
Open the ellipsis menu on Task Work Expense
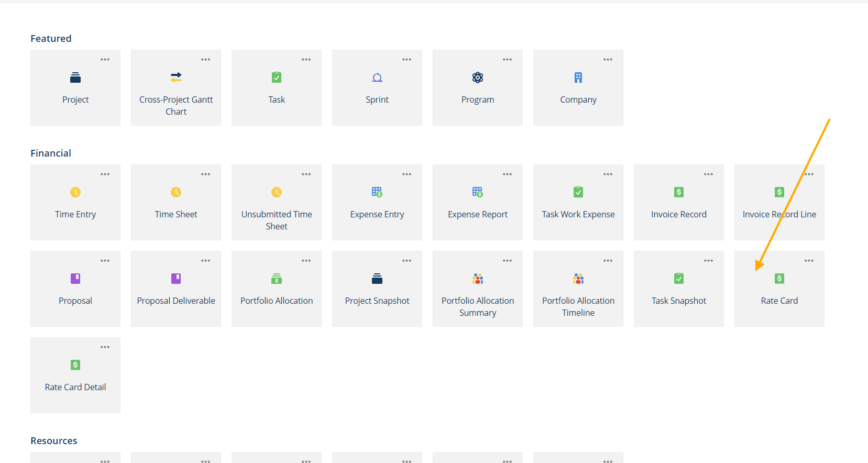click(x=608, y=174)
